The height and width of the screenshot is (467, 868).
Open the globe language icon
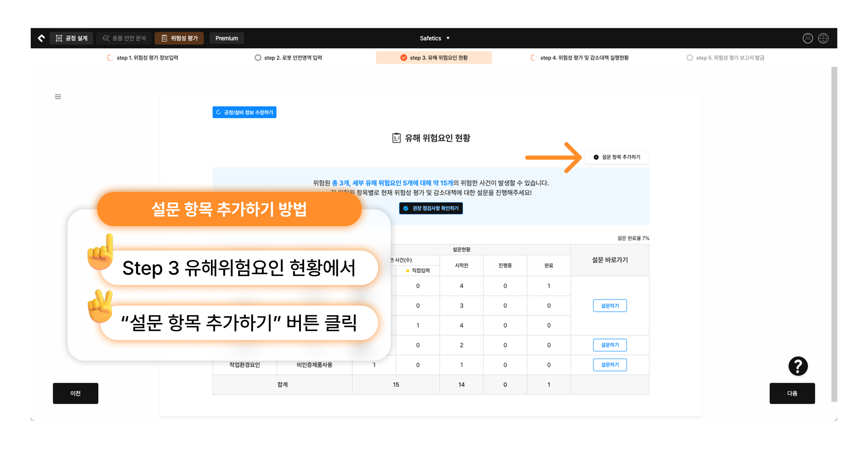pyautogui.click(x=823, y=38)
